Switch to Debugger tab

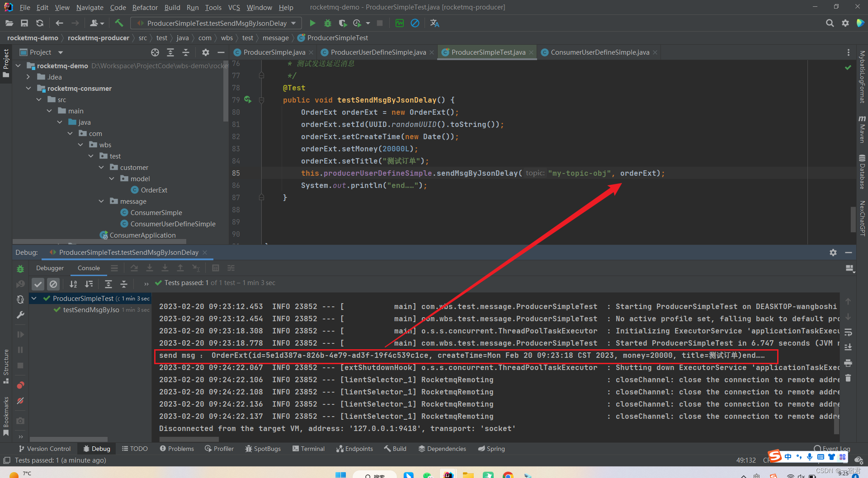(50, 268)
